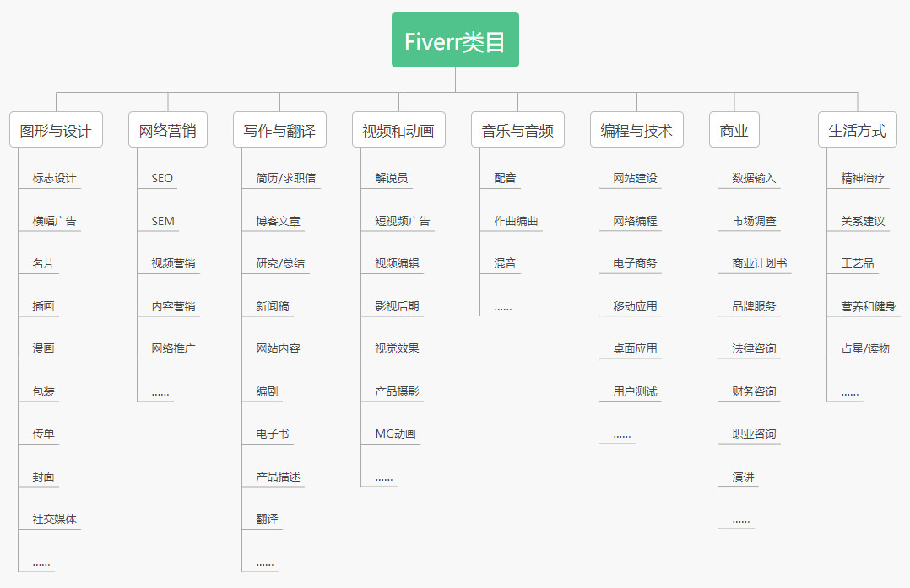Viewport: 910px width, 588px height.
Task: Click the 社交媒体 subtopic
Action: pos(54,519)
